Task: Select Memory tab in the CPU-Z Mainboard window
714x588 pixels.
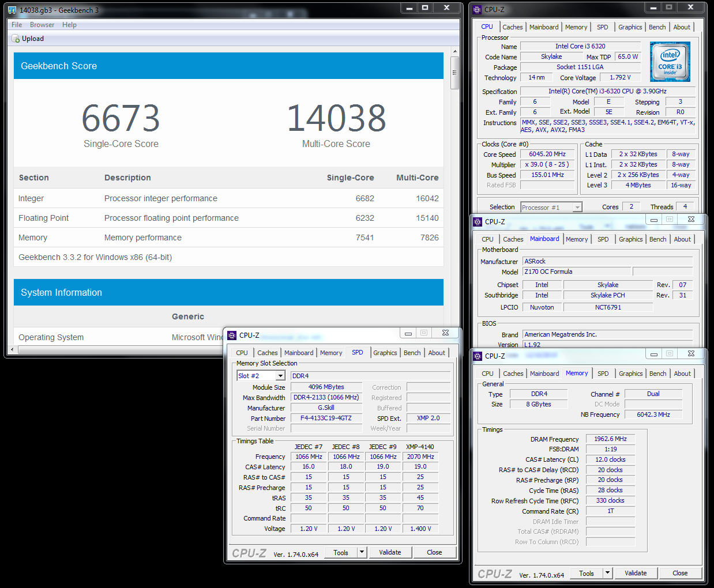Action: [x=576, y=239]
